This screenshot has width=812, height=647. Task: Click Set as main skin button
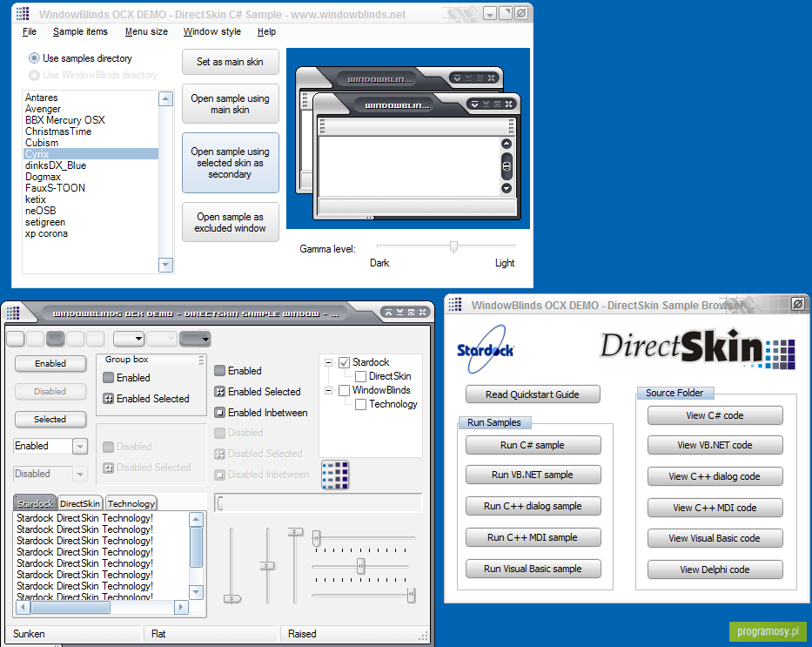[231, 62]
